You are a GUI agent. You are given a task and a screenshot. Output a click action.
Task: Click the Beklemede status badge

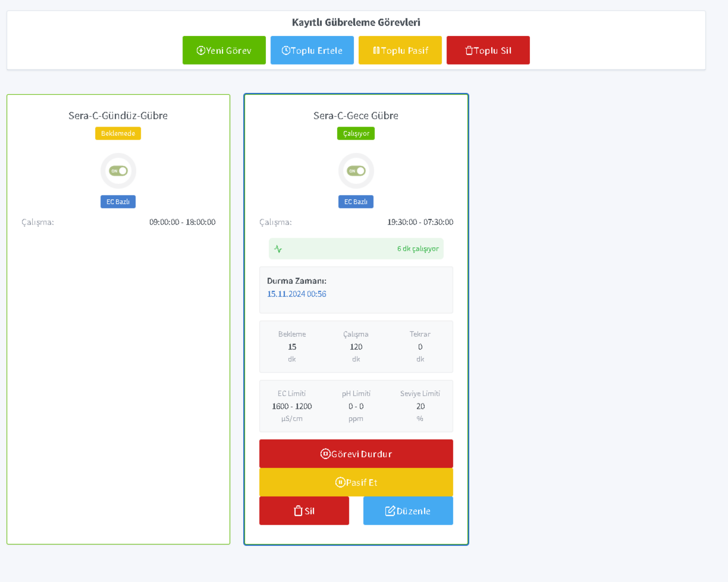(x=118, y=133)
